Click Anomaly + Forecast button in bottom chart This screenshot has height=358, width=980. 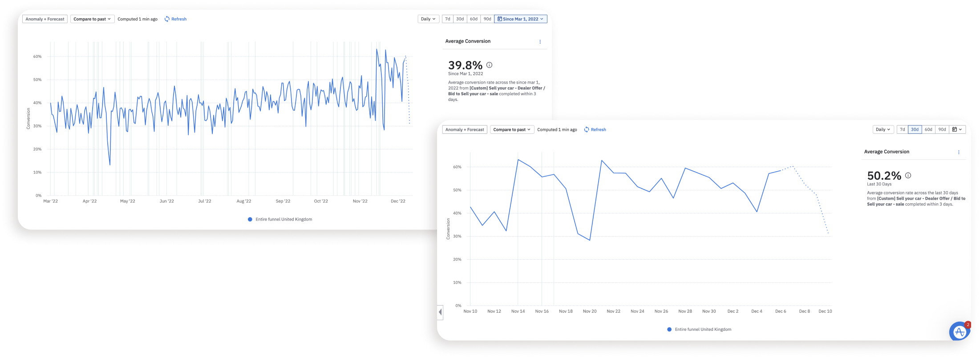(x=465, y=130)
